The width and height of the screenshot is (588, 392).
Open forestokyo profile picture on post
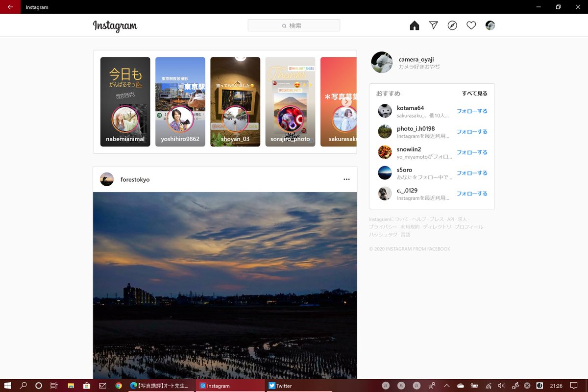pos(107,179)
